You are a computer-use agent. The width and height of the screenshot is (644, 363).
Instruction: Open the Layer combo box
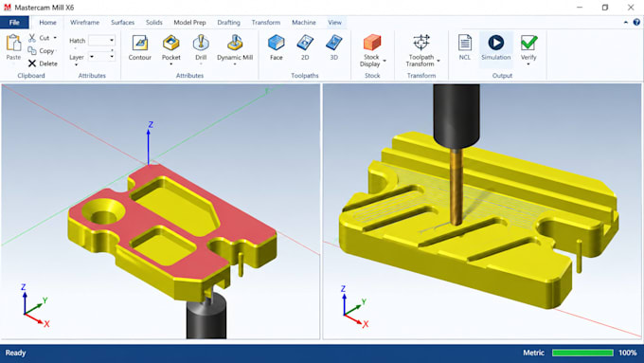[x=102, y=57]
